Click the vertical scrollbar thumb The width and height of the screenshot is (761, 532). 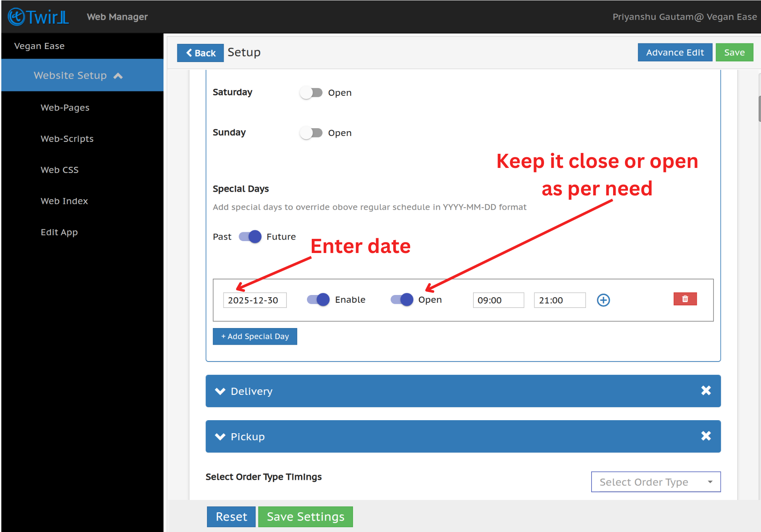(x=759, y=108)
